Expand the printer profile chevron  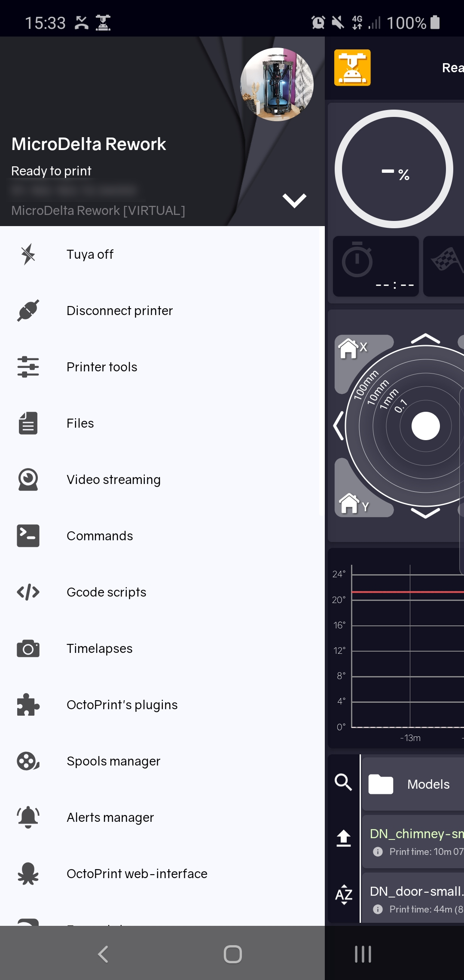pyautogui.click(x=294, y=200)
